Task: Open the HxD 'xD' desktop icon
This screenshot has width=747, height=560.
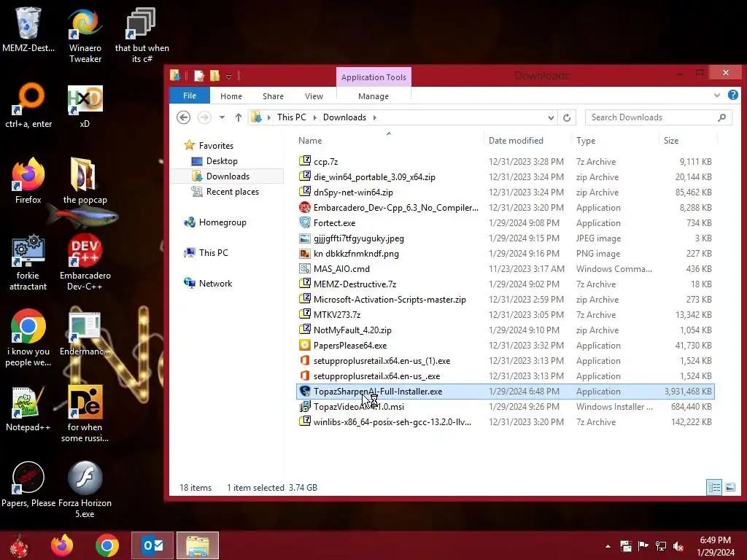Action: tap(85, 106)
